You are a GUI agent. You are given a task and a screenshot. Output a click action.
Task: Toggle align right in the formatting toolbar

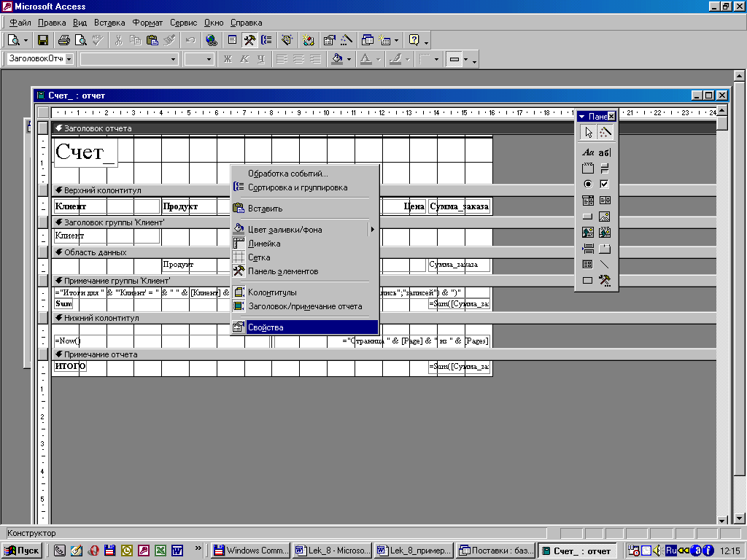(x=315, y=60)
